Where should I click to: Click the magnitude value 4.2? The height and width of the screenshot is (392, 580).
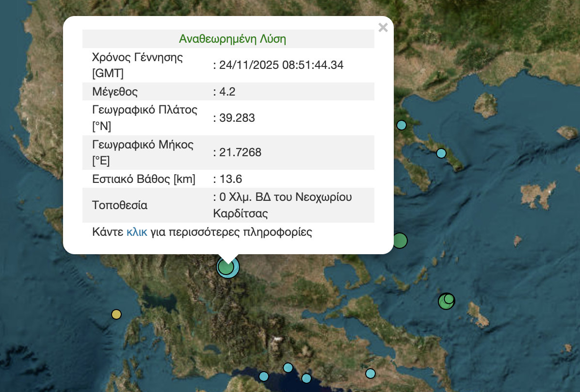[x=227, y=92]
